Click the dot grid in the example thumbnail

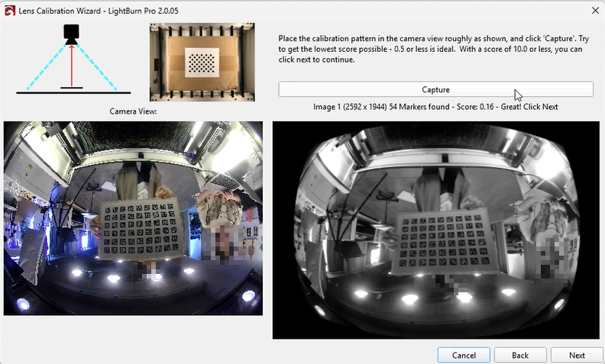coord(202,60)
